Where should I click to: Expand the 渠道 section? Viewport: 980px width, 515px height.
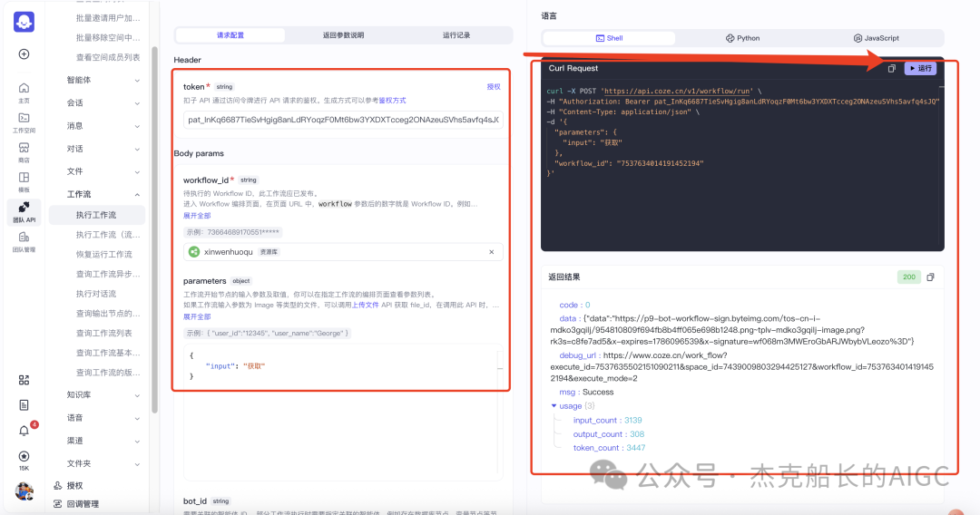pos(103,441)
